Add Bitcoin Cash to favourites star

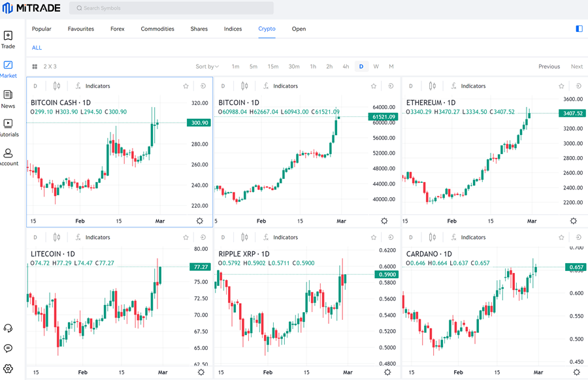[186, 86]
